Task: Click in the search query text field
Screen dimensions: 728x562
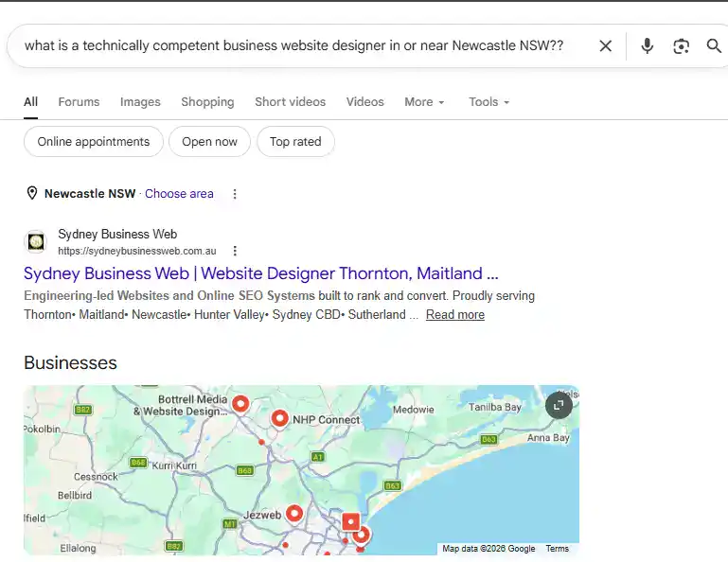Action: click(x=293, y=45)
